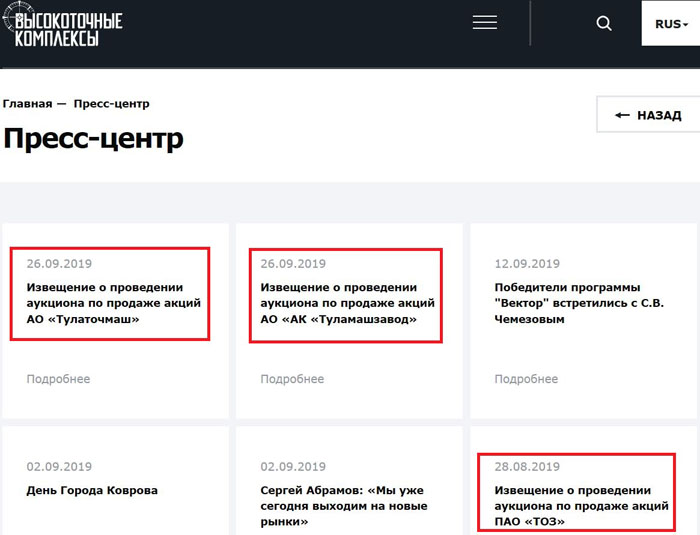Click the Высокоточные комплексы logo
Image resolution: width=700 pixels, height=535 pixels.
(x=63, y=27)
